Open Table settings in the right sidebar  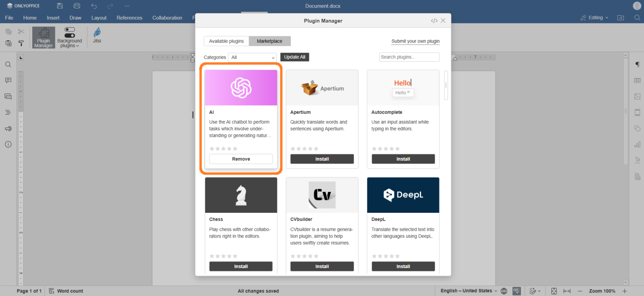pos(637,80)
